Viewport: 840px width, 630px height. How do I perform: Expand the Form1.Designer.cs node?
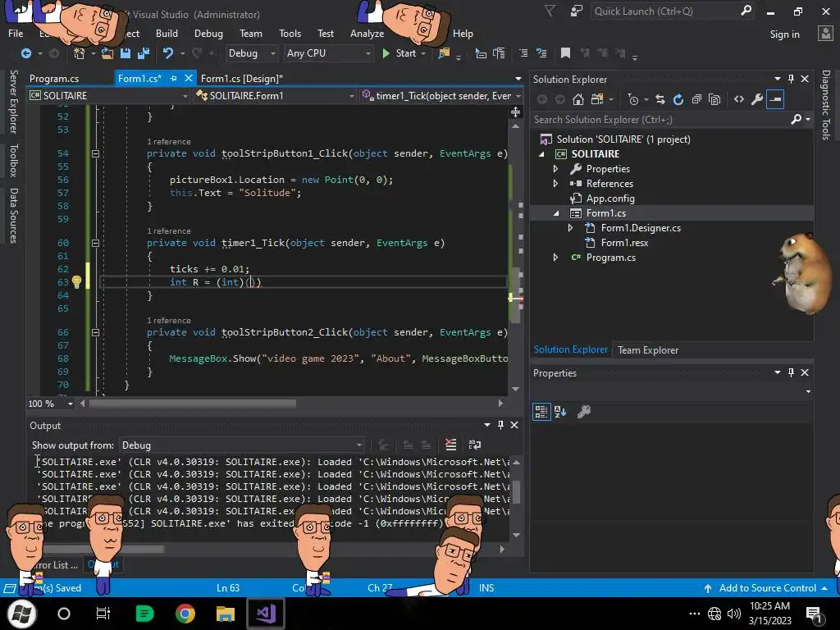[x=571, y=228]
